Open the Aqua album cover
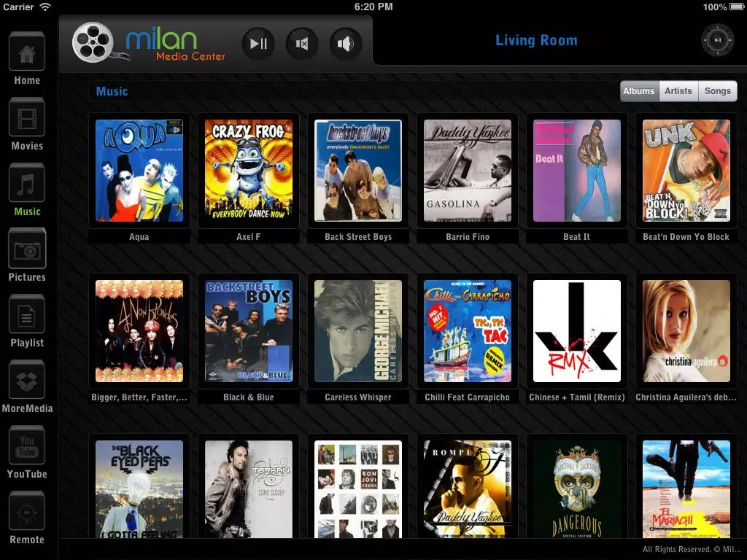The width and height of the screenshot is (747, 560). point(139,171)
